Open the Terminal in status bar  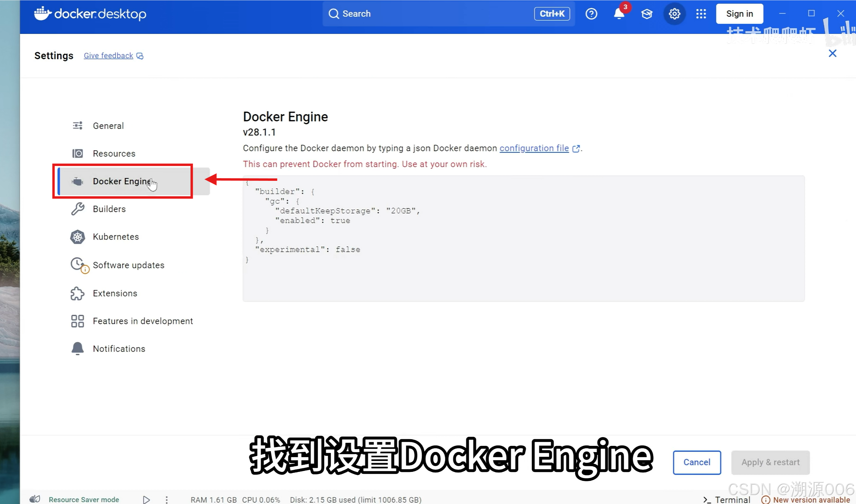tap(727, 499)
